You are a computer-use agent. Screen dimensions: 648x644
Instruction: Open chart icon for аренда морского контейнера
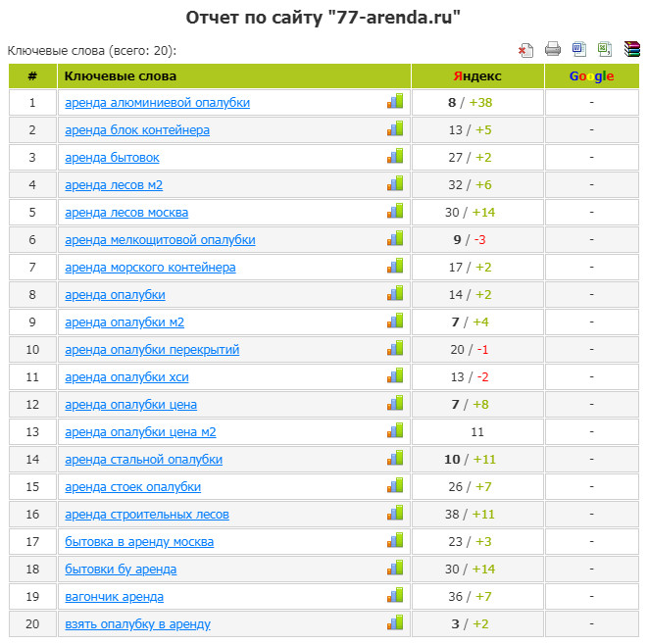pyautogui.click(x=395, y=266)
